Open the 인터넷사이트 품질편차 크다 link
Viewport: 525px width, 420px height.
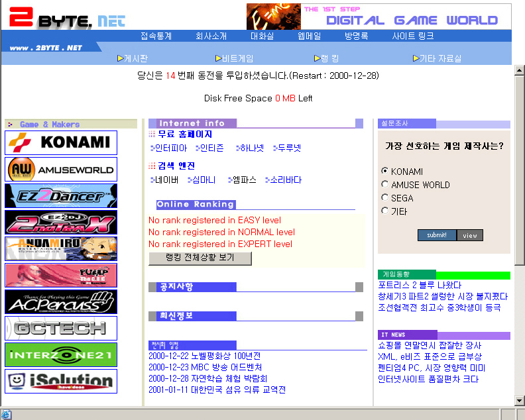tap(429, 380)
